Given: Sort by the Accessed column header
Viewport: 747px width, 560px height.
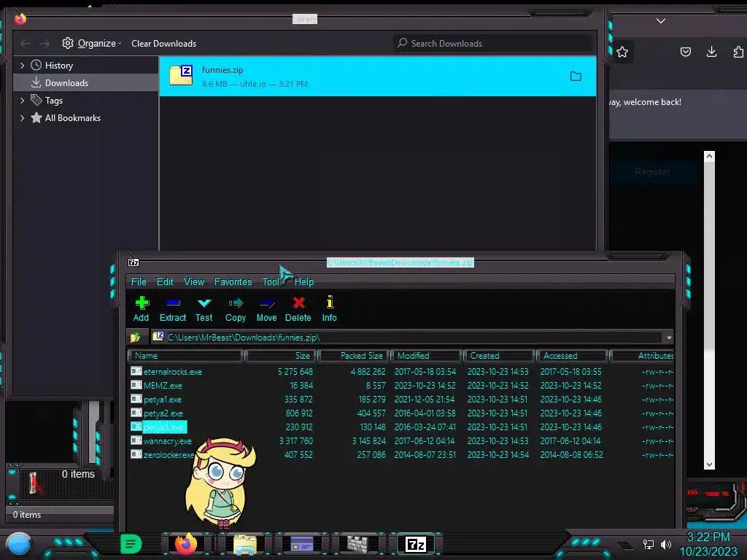Looking at the screenshot, I should 572,356.
